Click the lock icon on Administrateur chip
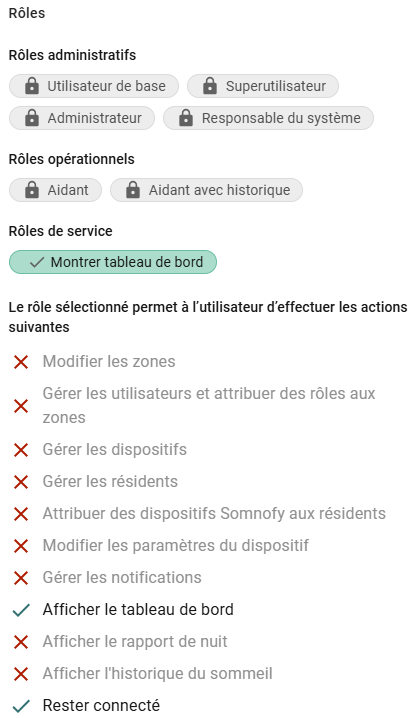411x718 pixels. (32, 118)
